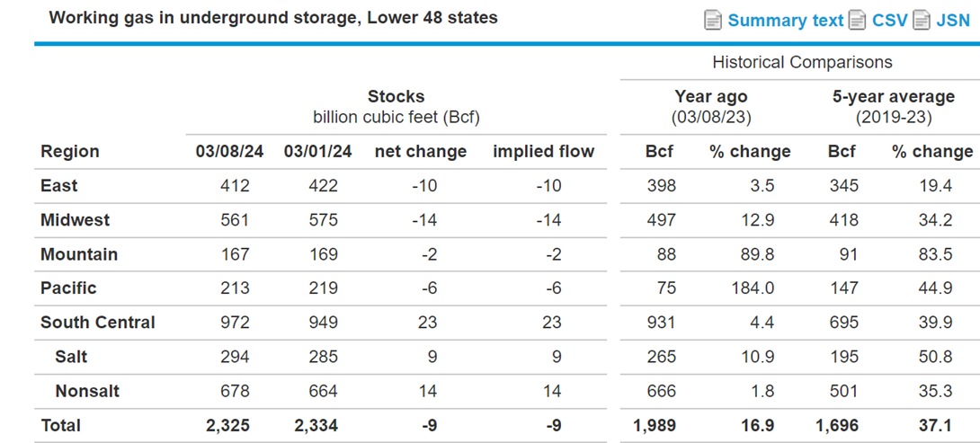
Task: Select the Nonsalt sub-region row label
Action: tap(87, 391)
